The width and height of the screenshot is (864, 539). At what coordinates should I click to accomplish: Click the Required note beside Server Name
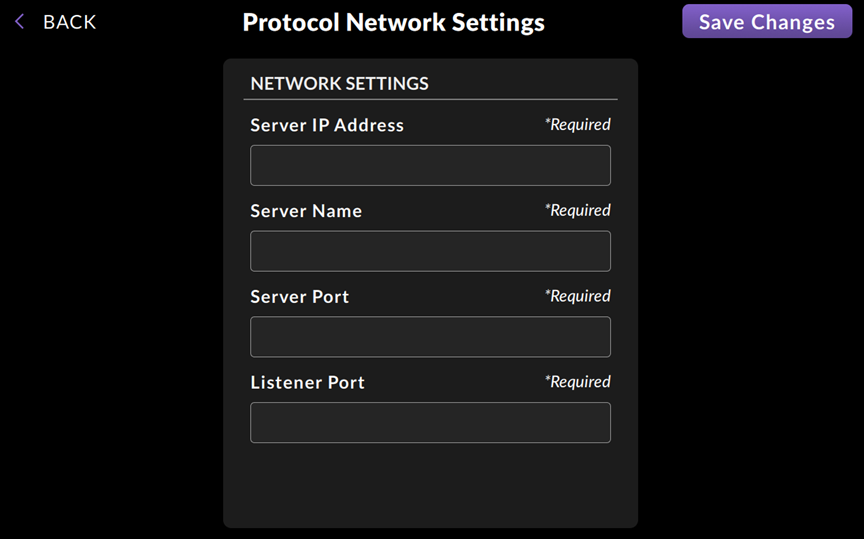[577, 210]
